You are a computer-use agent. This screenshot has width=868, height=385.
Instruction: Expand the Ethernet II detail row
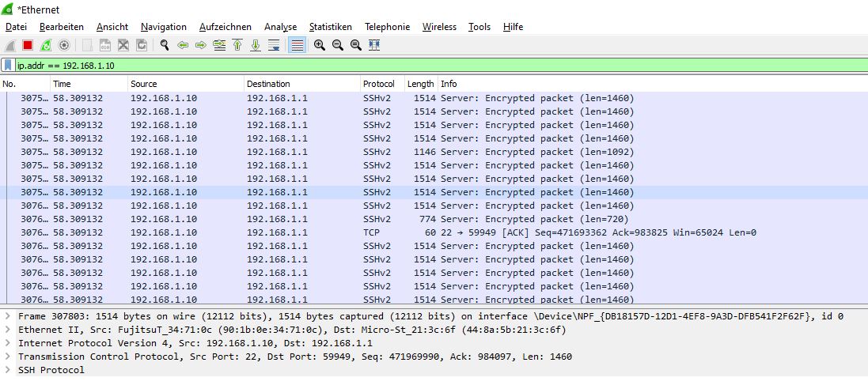coord(8,330)
